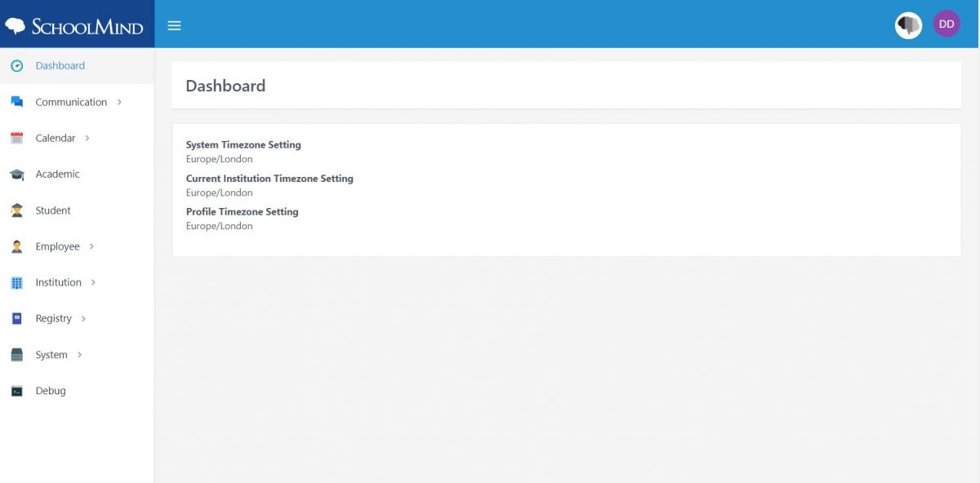
Task: Open the DD user profile avatar
Action: pos(946,24)
